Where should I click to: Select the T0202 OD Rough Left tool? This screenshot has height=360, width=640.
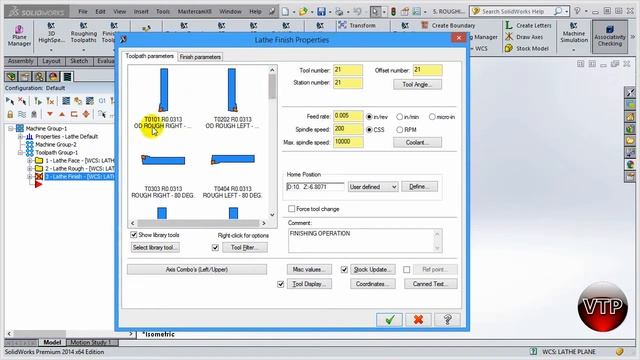(x=232, y=98)
